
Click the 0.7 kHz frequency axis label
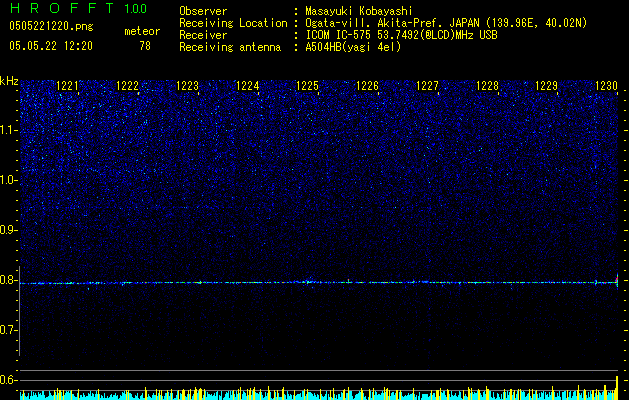[9, 330]
